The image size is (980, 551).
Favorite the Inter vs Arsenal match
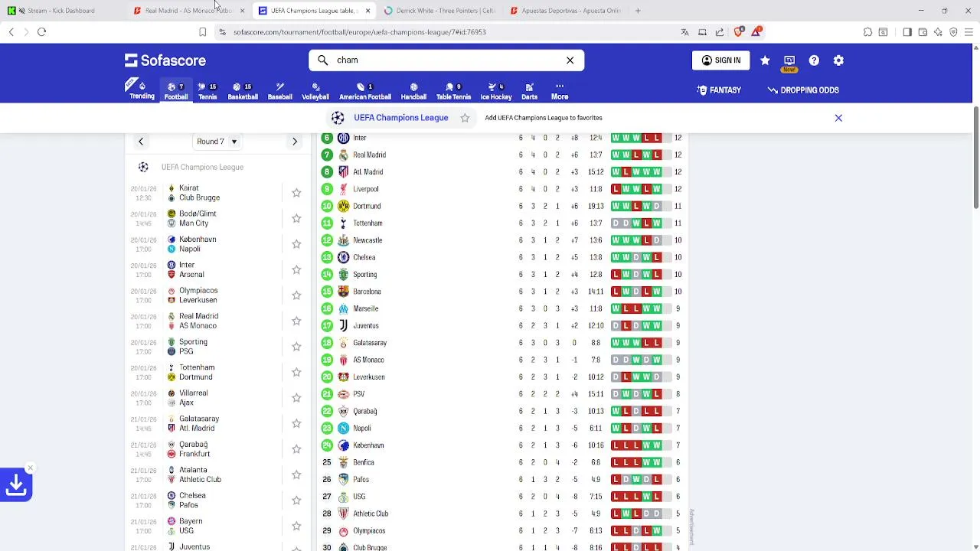296,269
